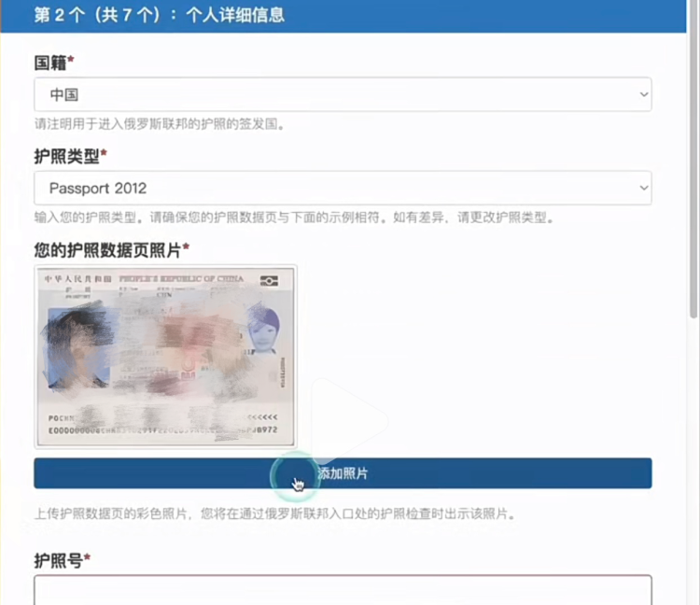Image resolution: width=700 pixels, height=605 pixels.
Task: Click the 护照号 field label
Action: pos(61,560)
